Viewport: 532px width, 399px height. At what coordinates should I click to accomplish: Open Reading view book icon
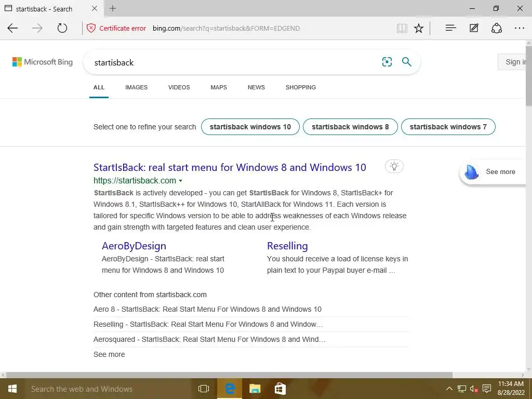click(x=402, y=28)
